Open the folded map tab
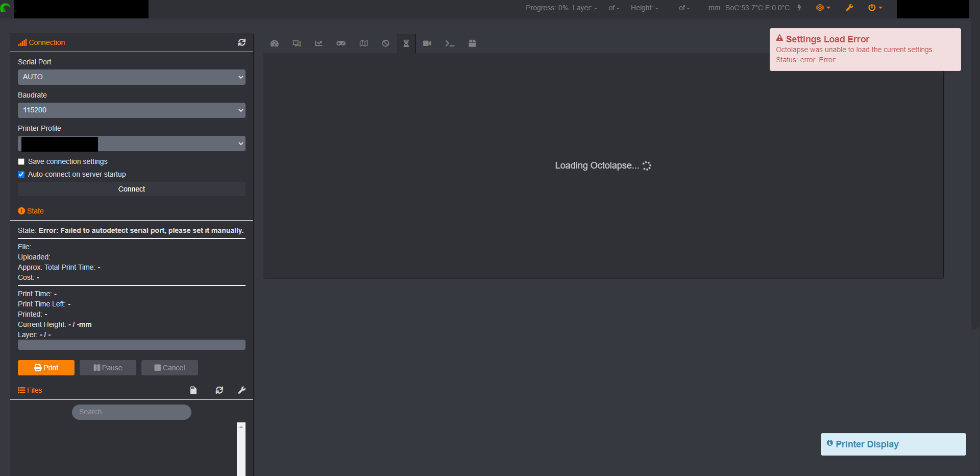The image size is (980, 476). tap(363, 43)
